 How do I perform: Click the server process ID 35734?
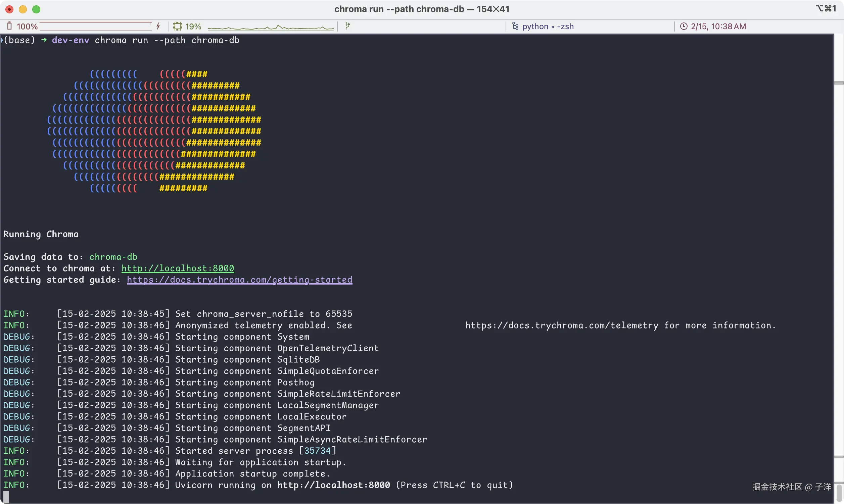pos(317,451)
